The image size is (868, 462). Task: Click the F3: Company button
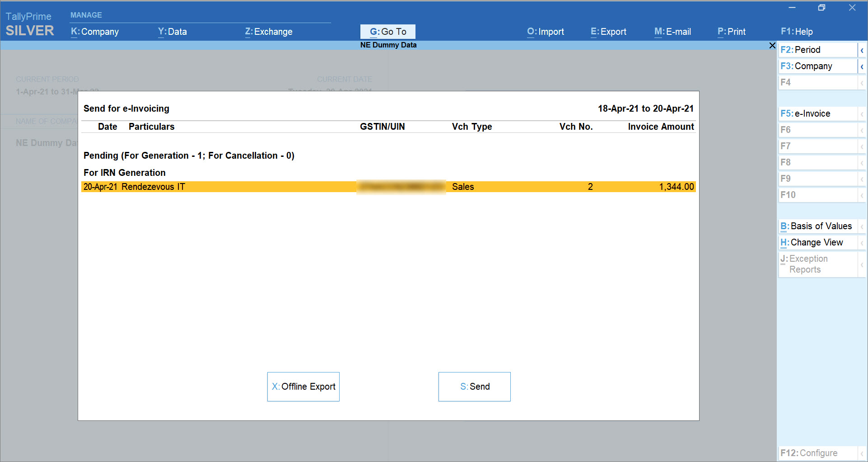click(x=818, y=66)
